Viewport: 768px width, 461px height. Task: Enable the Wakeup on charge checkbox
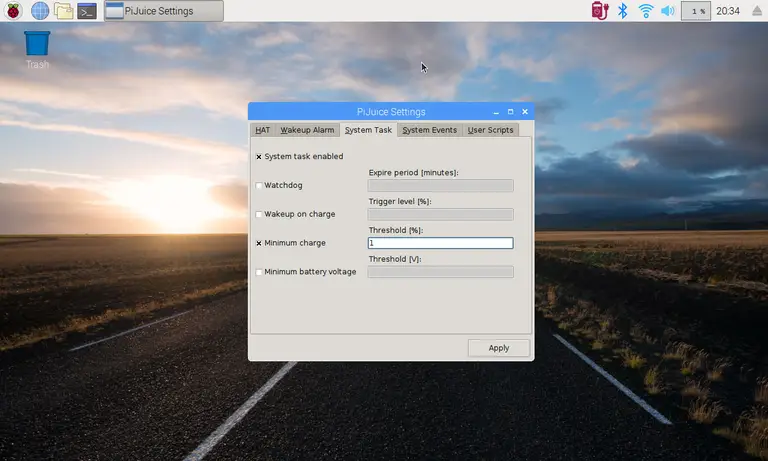point(259,215)
